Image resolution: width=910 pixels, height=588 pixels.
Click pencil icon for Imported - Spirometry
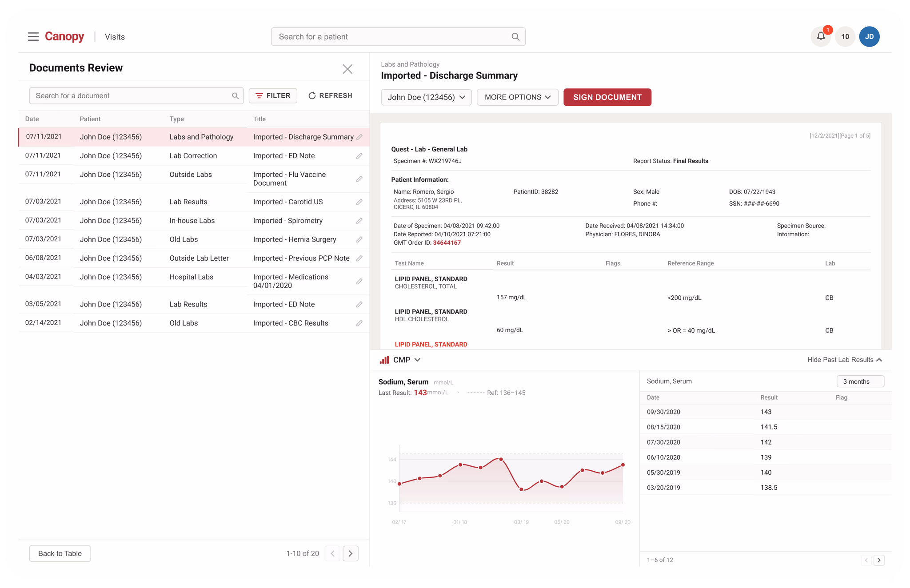click(359, 221)
